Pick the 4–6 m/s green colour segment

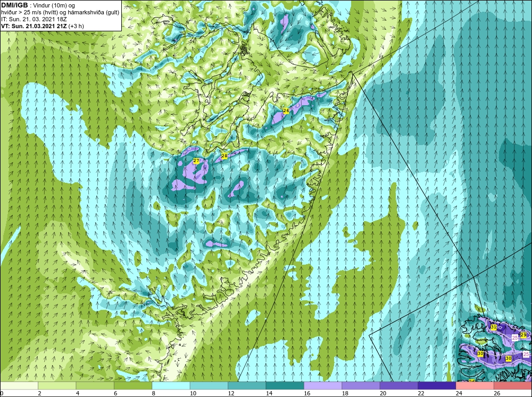coord(95,385)
